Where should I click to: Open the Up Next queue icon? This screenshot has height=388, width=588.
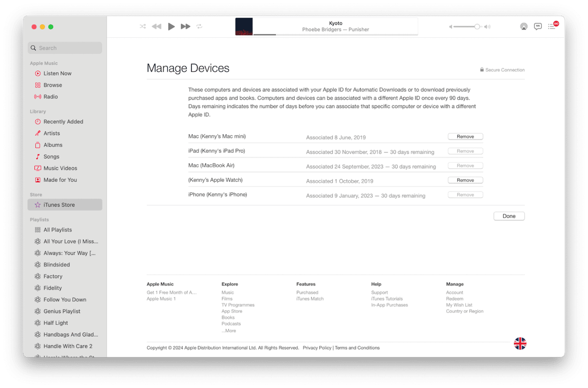553,26
